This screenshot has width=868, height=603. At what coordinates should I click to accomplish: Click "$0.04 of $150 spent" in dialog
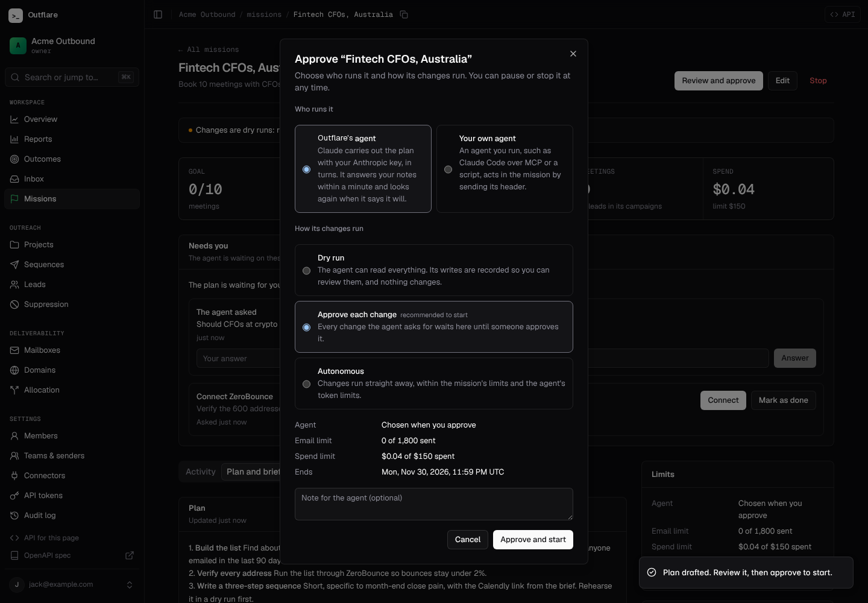pyautogui.click(x=418, y=456)
